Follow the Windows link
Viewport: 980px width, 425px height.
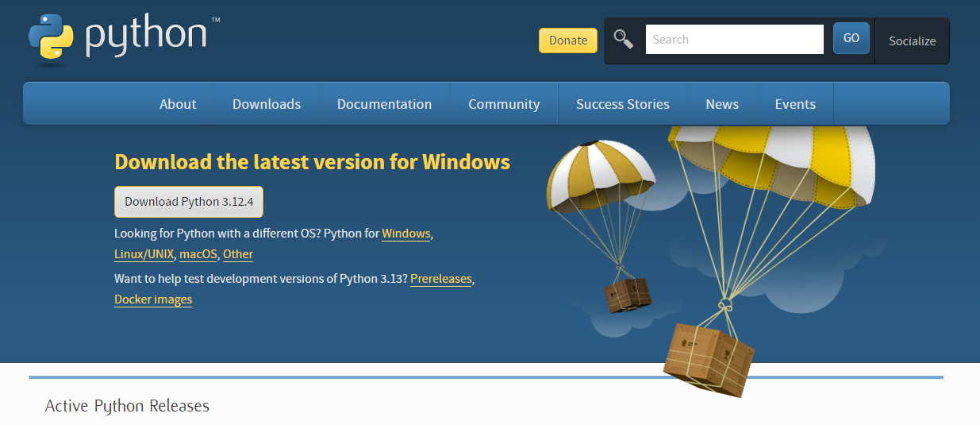[406, 234]
